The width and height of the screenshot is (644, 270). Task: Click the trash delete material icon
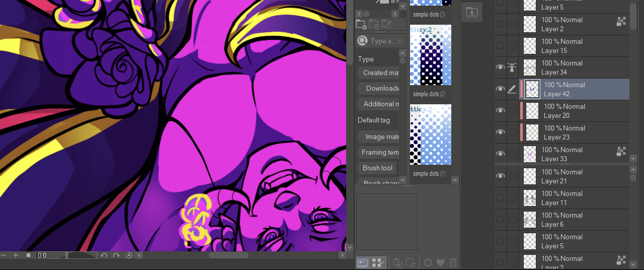453,262
